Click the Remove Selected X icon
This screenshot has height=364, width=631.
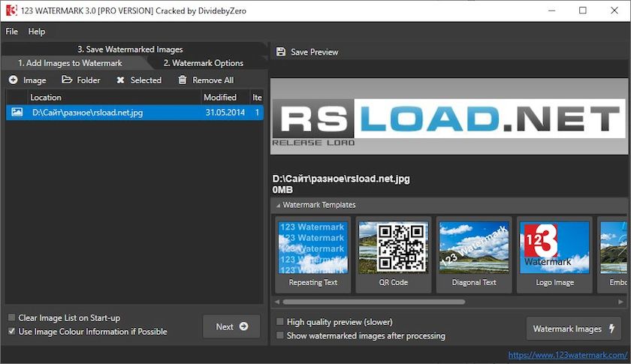coord(120,80)
